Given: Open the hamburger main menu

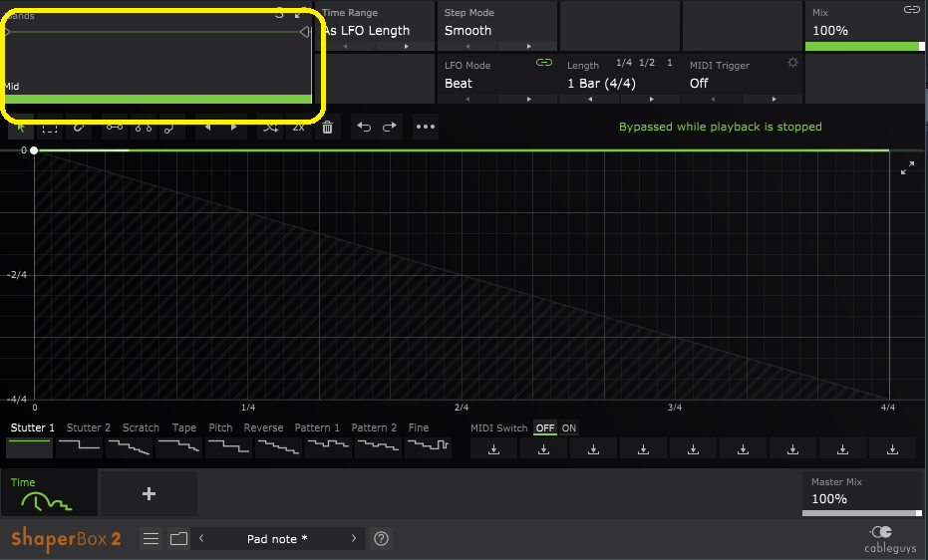Looking at the screenshot, I should [151, 539].
